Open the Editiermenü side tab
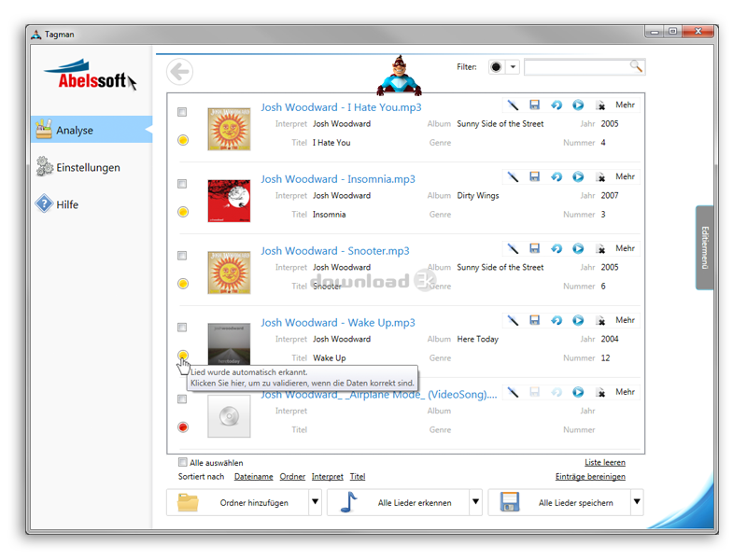This screenshot has width=747, height=560. 705,247
